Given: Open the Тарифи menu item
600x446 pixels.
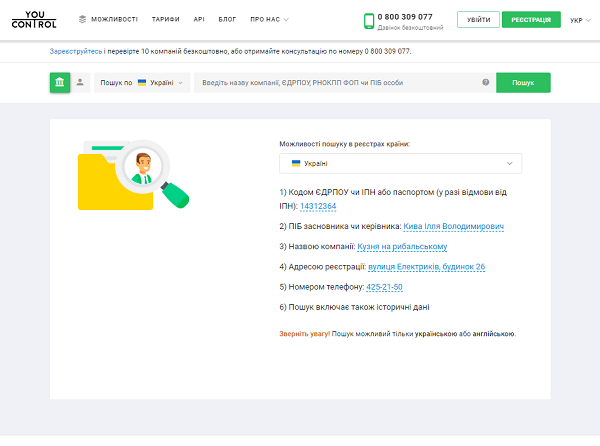Looking at the screenshot, I should [x=166, y=19].
